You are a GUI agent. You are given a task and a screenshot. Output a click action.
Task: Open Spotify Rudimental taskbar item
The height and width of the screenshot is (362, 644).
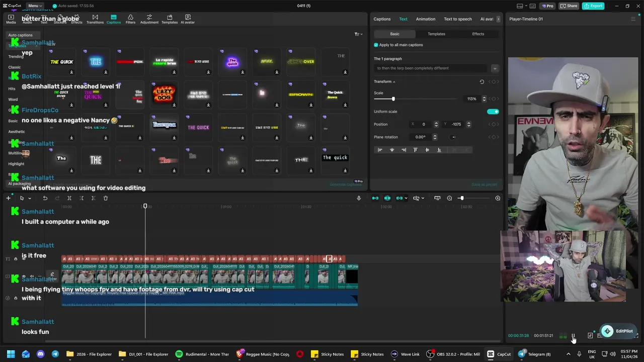(202, 354)
